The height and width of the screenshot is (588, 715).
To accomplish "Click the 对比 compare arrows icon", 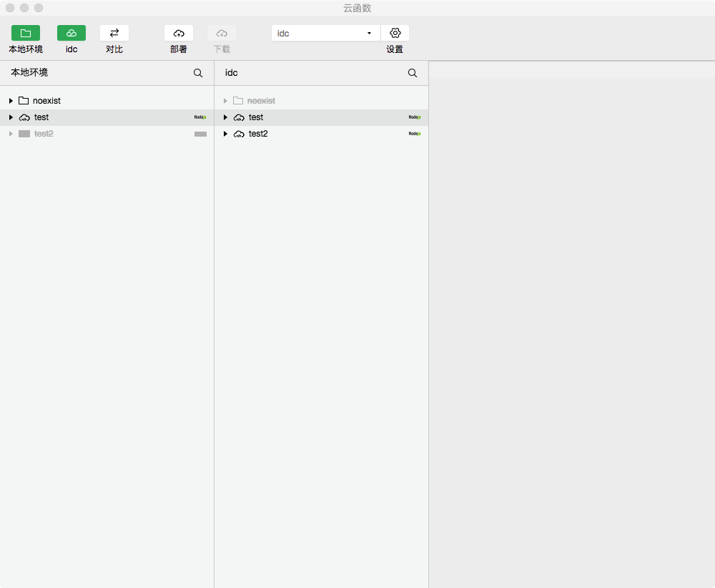I will coord(114,33).
